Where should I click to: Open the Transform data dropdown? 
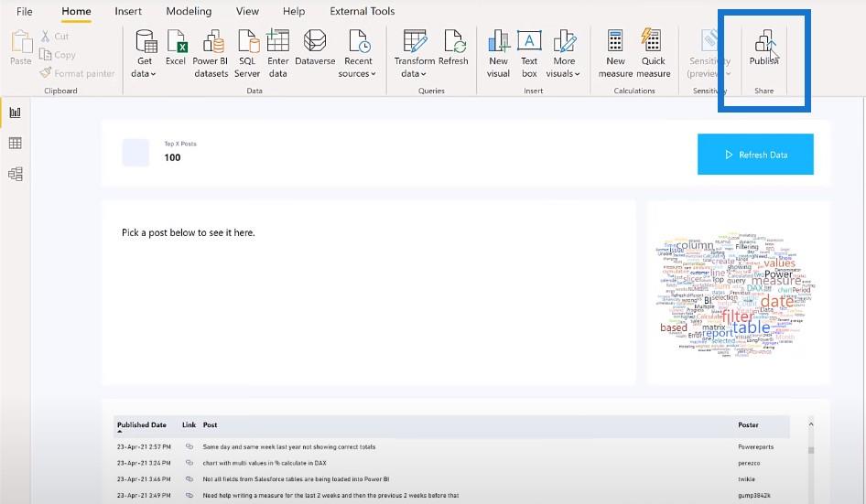(x=414, y=54)
